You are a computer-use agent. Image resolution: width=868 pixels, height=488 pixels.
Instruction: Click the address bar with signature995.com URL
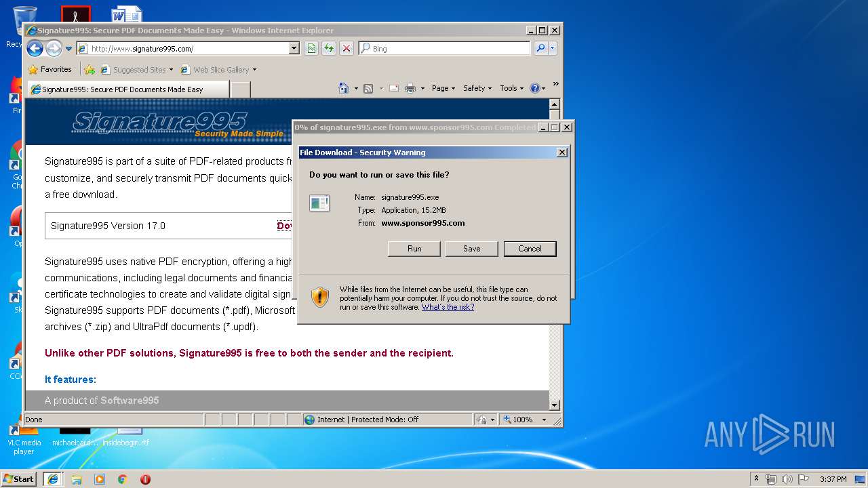click(182, 49)
